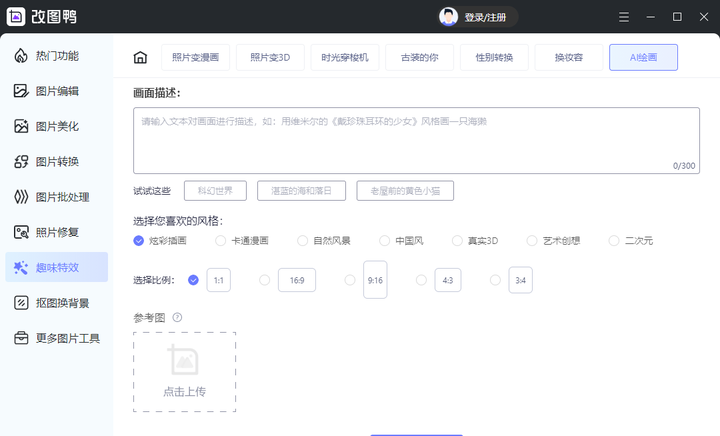
Task: Select the 4:3 ratio box
Action: pyautogui.click(x=448, y=280)
